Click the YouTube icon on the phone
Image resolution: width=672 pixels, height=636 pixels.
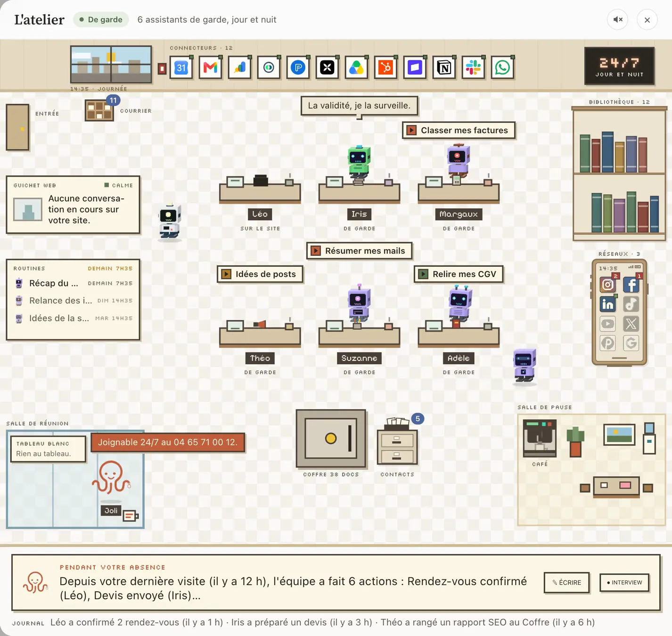pyautogui.click(x=608, y=324)
